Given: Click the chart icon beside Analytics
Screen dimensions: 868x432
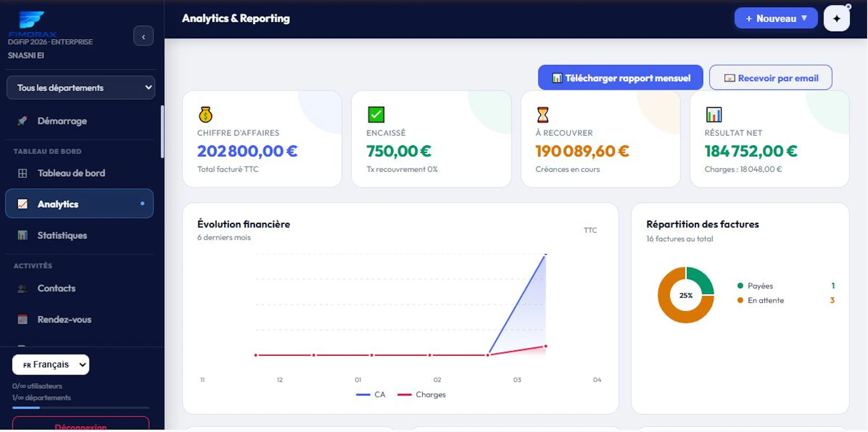Looking at the screenshot, I should [22, 204].
